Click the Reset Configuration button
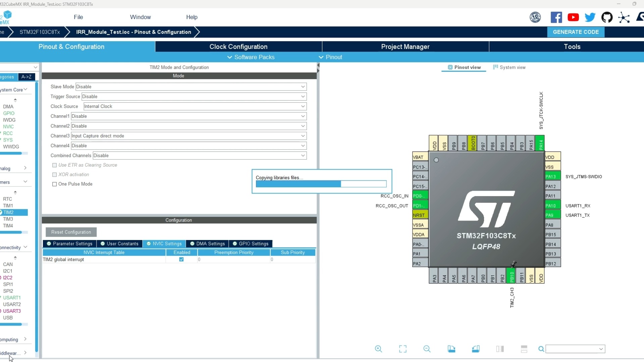Screen dimensions: 644x362 pyautogui.click(x=71, y=232)
